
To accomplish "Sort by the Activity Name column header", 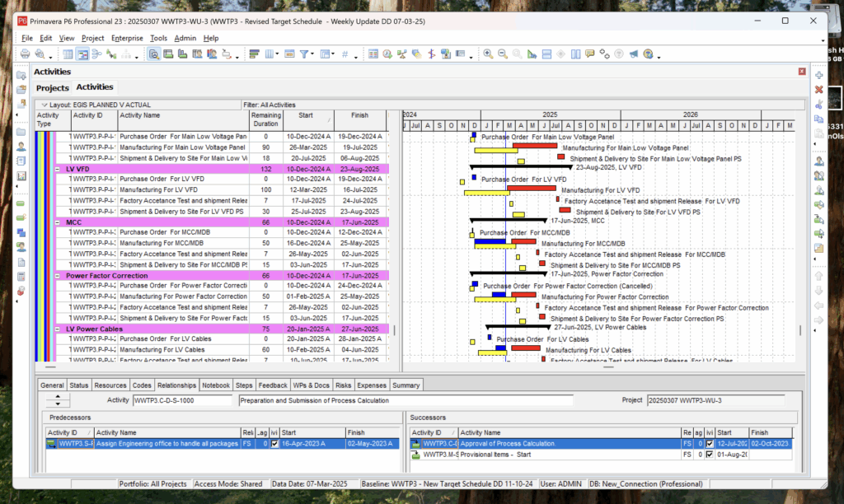I will tap(184, 120).
